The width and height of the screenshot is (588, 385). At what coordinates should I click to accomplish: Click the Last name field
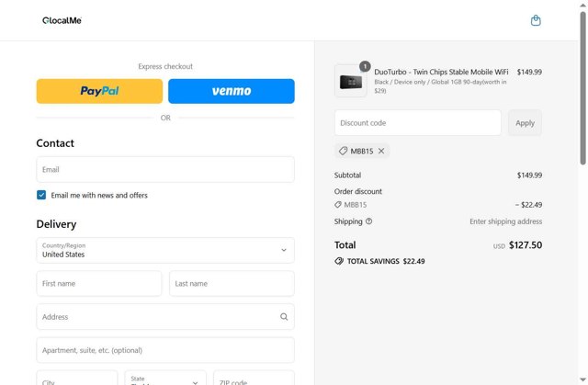[x=232, y=283]
